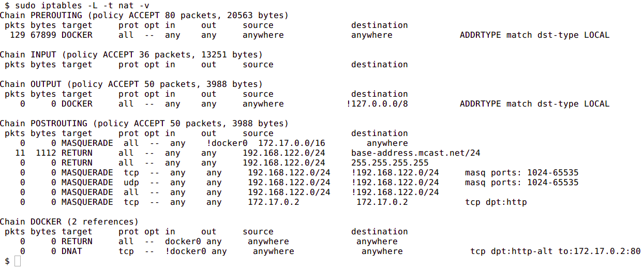Screen dimensions: 644x269
Task: Click 'ADDRTYPE match dst-type LOCAL' in the PREROUTING rule
Action: click(x=534, y=35)
